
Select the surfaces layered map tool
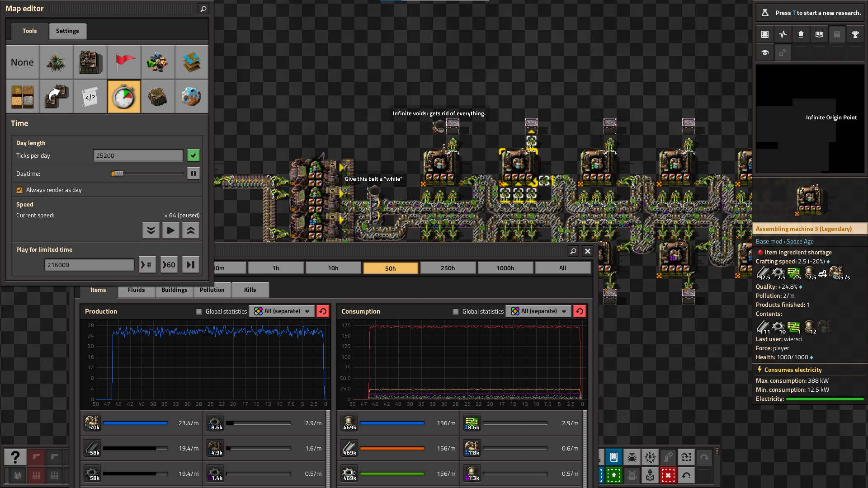[x=192, y=62]
